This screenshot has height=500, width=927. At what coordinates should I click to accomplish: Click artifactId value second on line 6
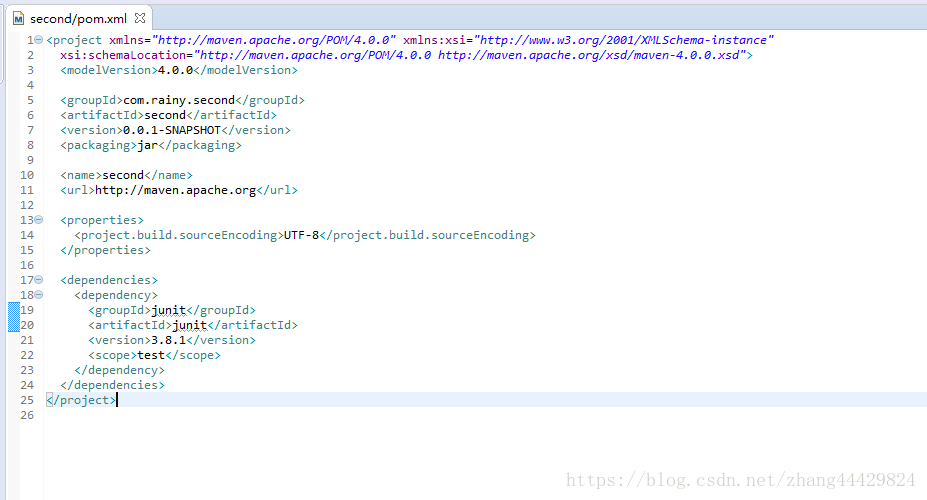tap(165, 115)
